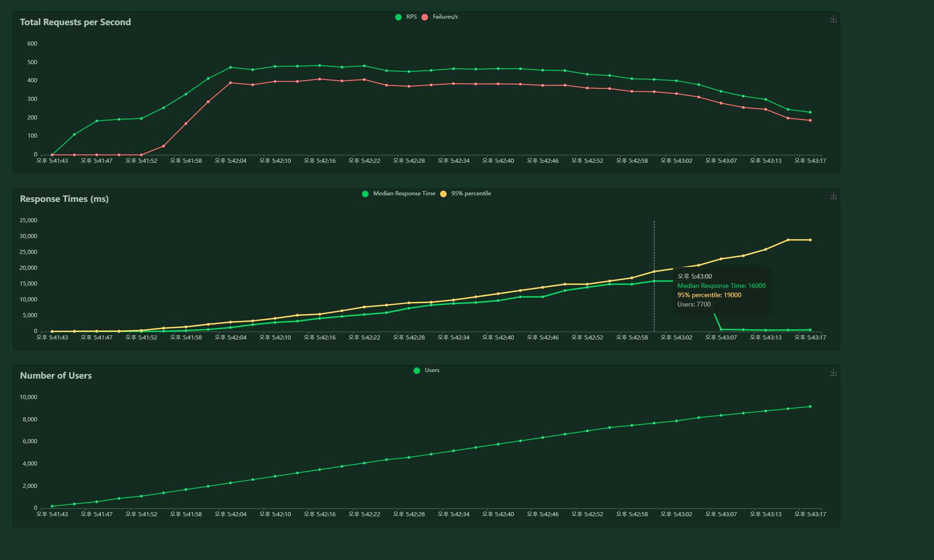The width and height of the screenshot is (934, 560).
Task: Click the last 95% percentile data point
Action: click(810, 240)
